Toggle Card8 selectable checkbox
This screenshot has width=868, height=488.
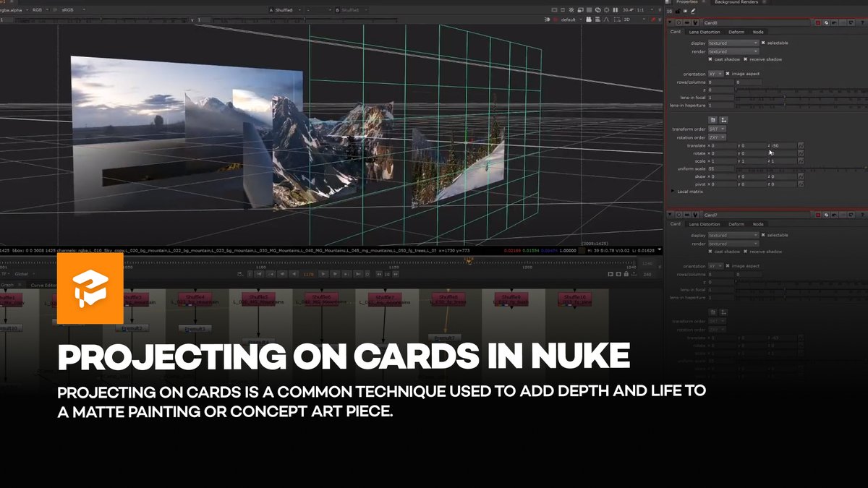pyautogui.click(x=763, y=43)
